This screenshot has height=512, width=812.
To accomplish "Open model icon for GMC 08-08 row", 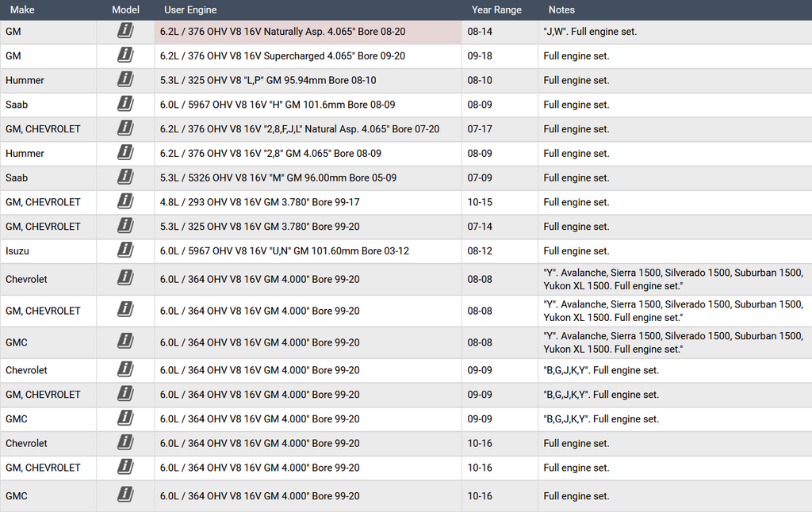I will tap(125, 342).
